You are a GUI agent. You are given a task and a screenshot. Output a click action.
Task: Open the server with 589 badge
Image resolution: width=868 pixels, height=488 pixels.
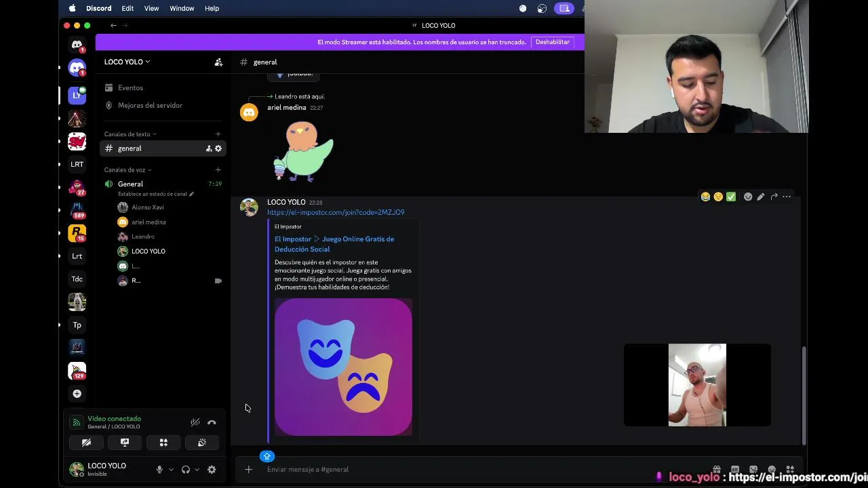pyautogui.click(x=77, y=210)
